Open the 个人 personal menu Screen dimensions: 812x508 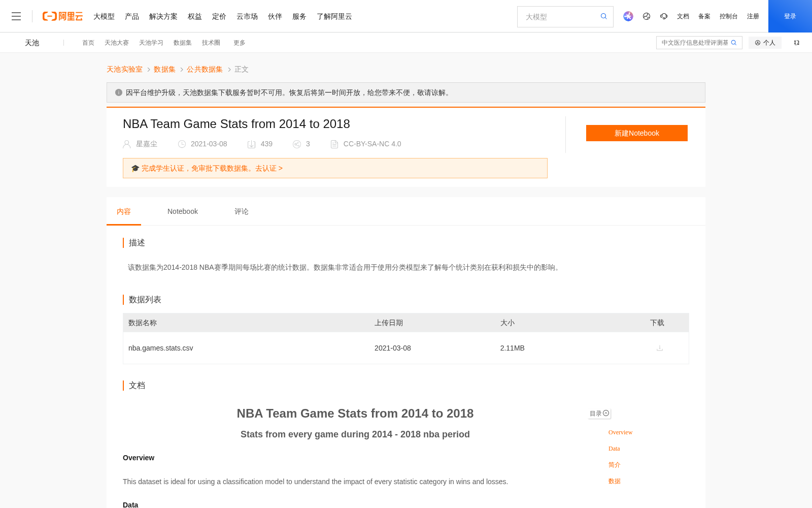[x=765, y=43]
